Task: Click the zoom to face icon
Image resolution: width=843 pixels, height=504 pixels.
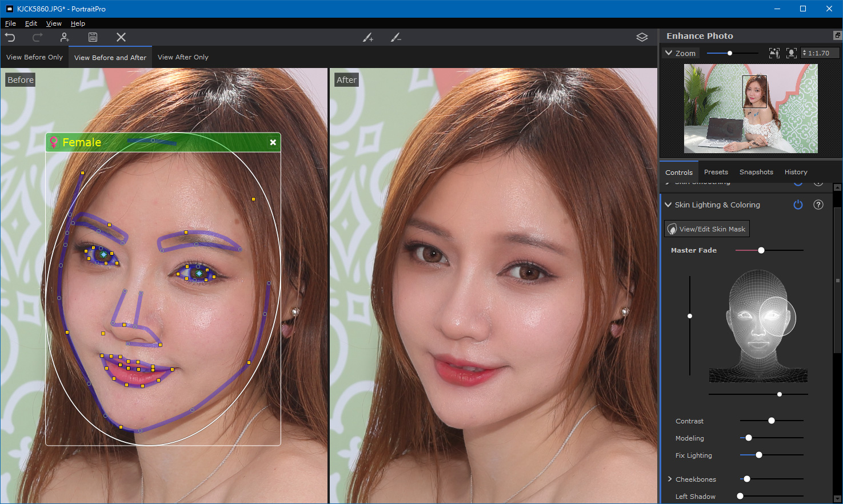Action: [x=792, y=53]
